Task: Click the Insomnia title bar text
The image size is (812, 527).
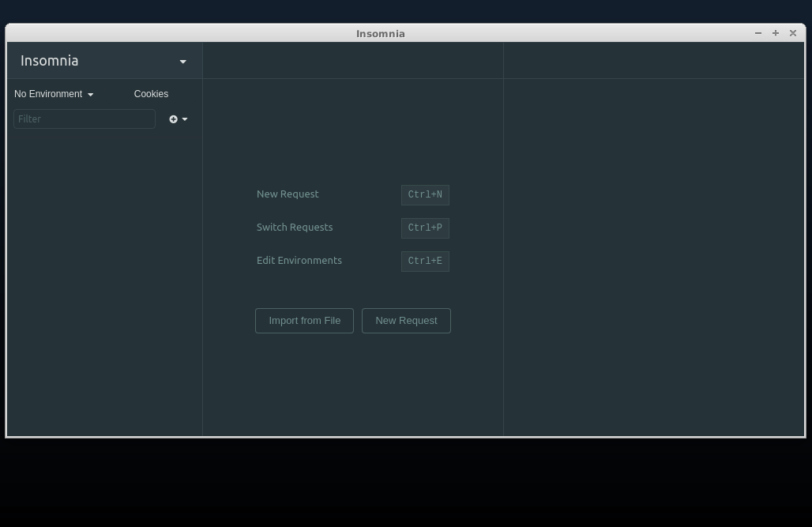Action: [381, 33]
